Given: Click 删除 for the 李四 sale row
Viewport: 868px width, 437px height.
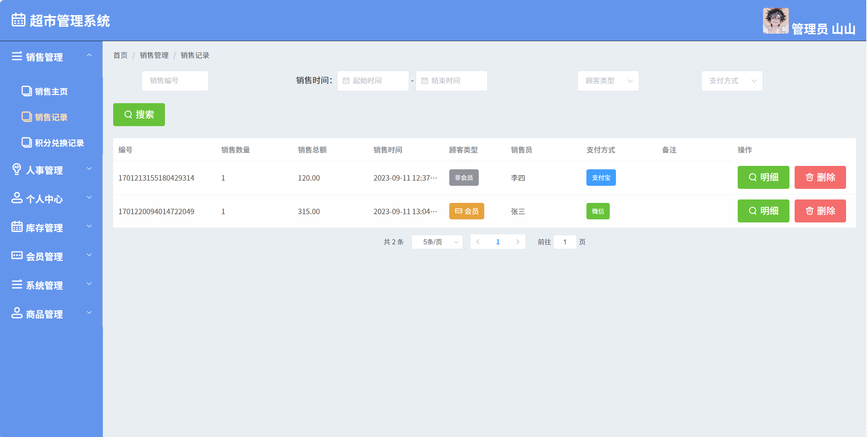Looking at the screenshot, I should 820,178.
